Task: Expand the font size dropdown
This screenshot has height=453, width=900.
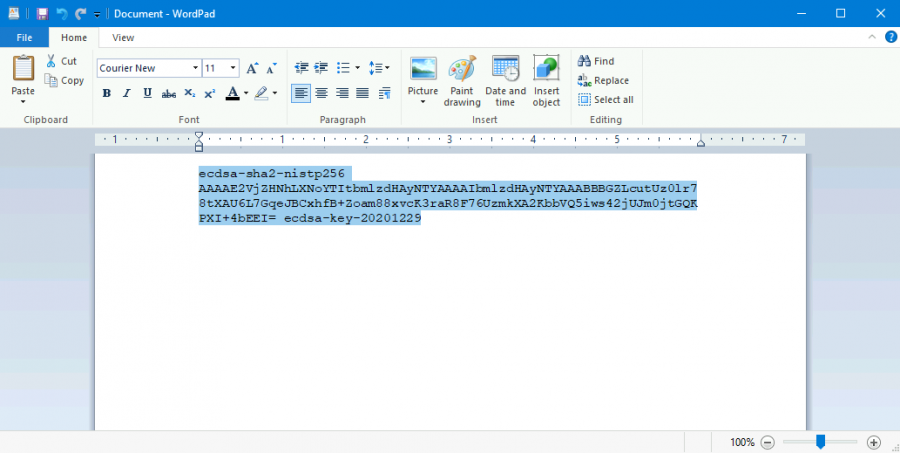Action: [x=233, y=68]
